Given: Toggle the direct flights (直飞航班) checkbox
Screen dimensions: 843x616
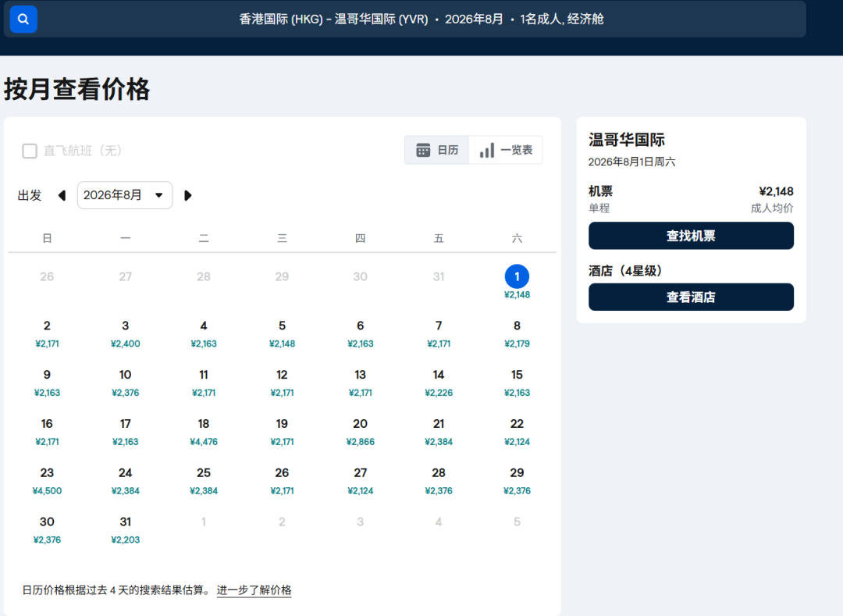Looking at the screenshot, I should (x=30, y=151).
